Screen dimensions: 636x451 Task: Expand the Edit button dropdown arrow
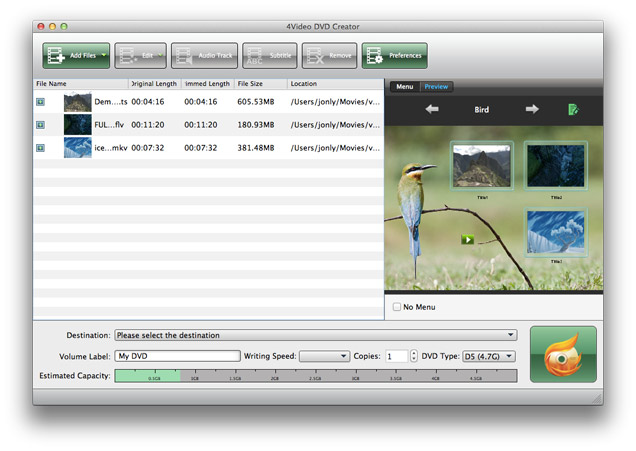click(x=161, y=55)
